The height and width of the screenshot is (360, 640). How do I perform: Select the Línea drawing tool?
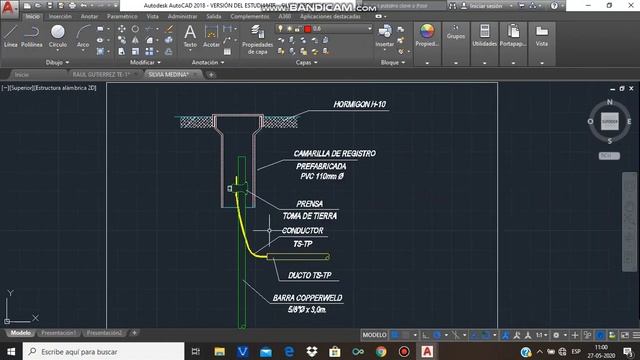(11, 36)
